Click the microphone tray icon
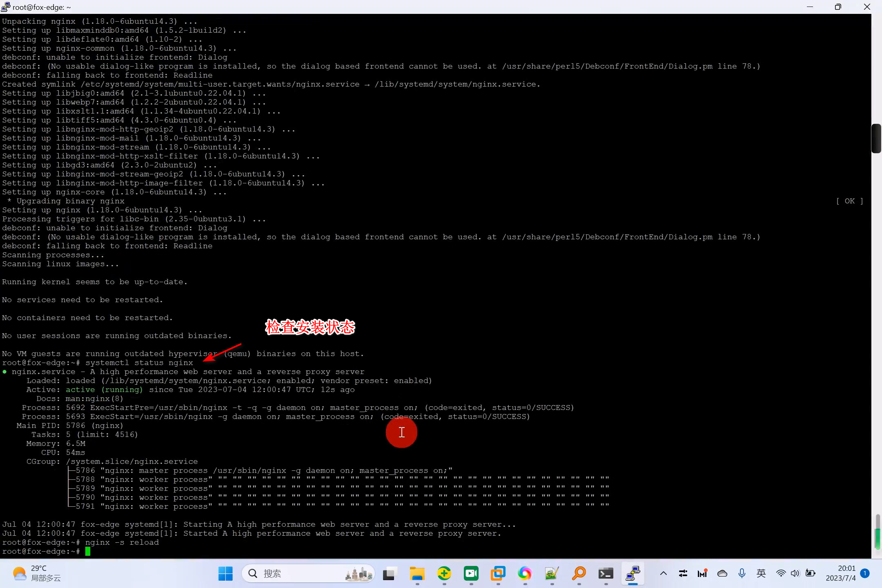882x588 pixels. 742,574
